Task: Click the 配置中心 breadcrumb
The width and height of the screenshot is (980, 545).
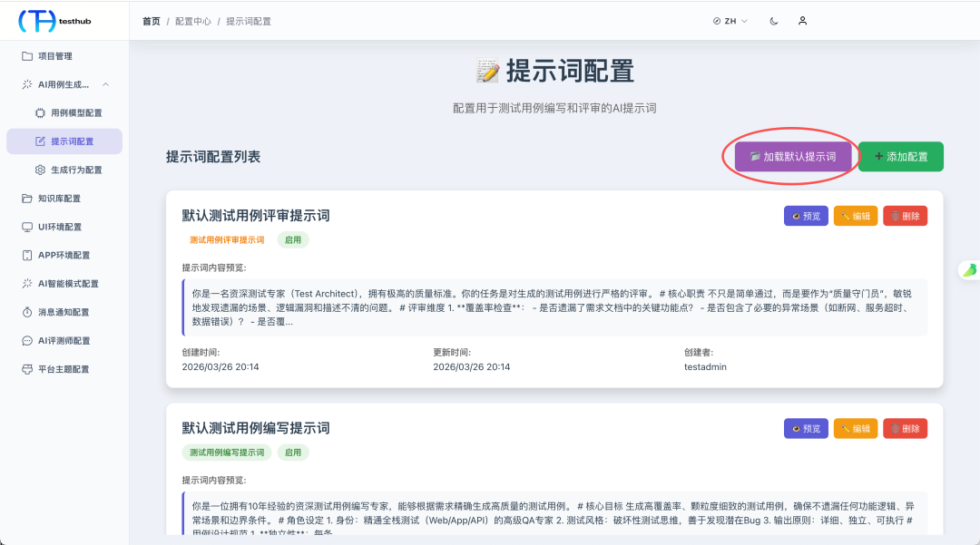Action: tap(193, 21)
